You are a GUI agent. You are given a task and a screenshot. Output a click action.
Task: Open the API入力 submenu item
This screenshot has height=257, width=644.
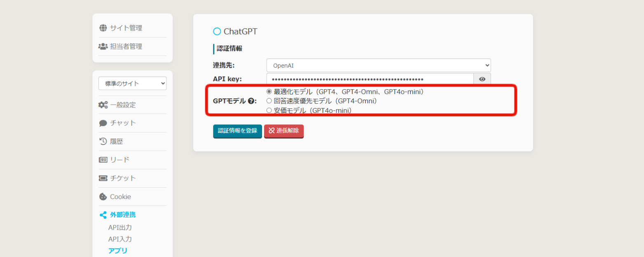tap(120, 239)
